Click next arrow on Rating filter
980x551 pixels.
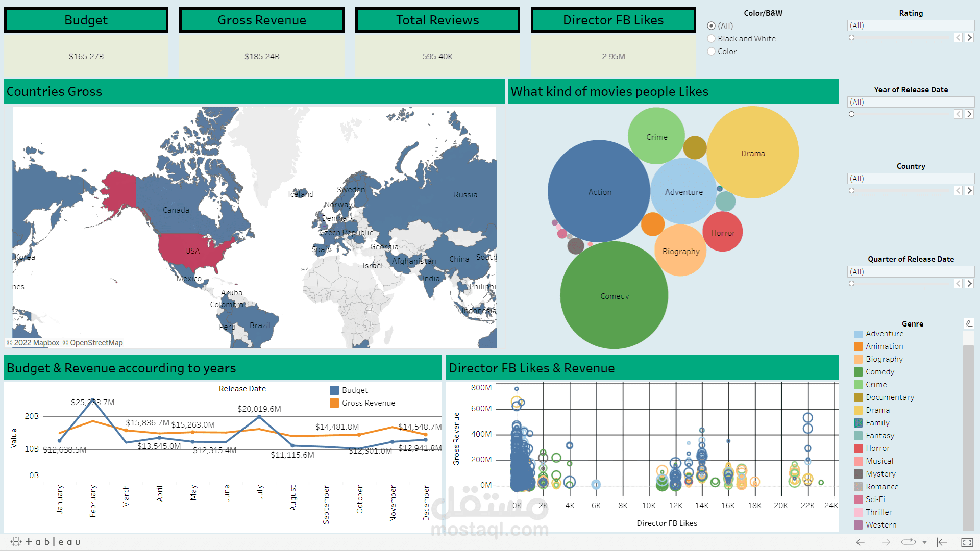[x=969, y=38]
